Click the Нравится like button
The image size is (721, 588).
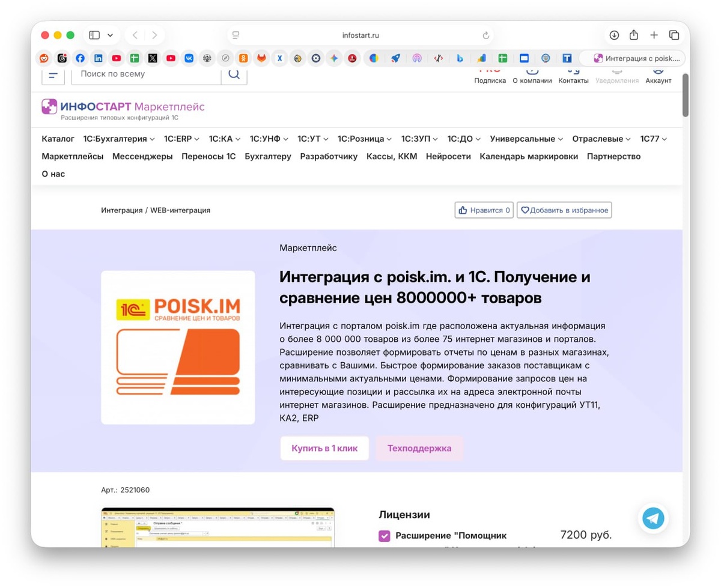click(x=484, y=210)
